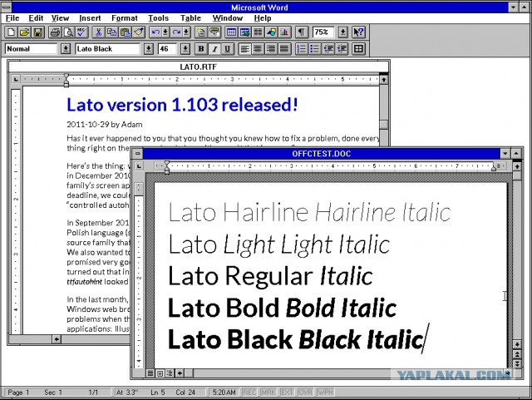Toggle Italic formatting button
Screen dimensions: 532x400
(214, 49)
